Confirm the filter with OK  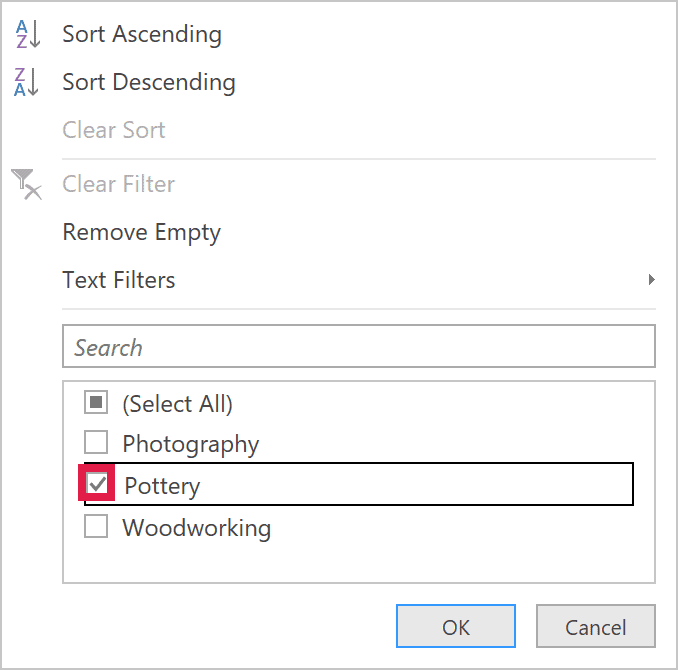pos(456,626)
